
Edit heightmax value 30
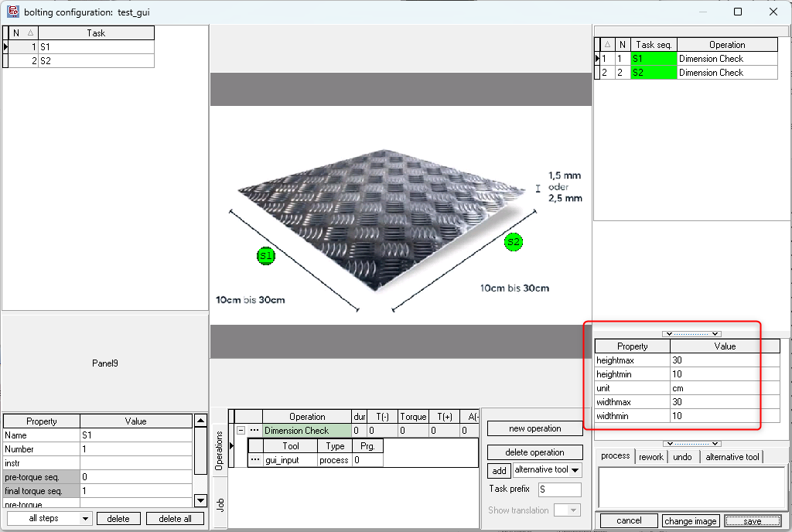725,360
